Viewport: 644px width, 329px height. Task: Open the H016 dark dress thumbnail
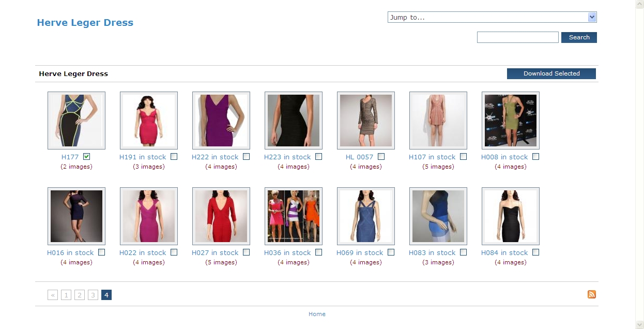pos(76,216)
